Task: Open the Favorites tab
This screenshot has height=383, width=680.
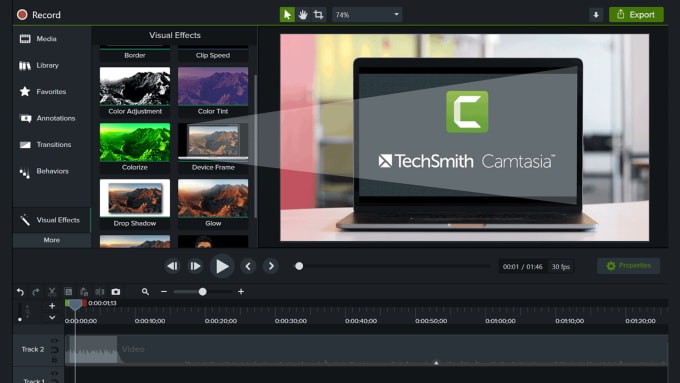Action: point(43,92)
